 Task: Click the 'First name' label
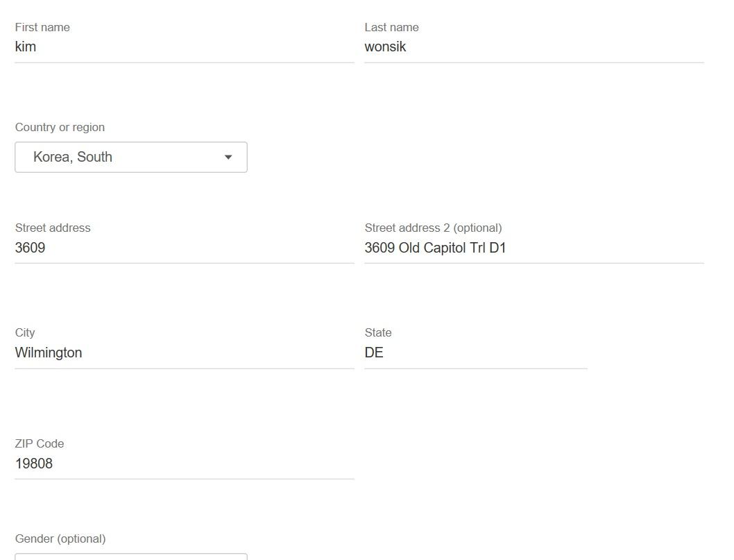pos(42,27)
